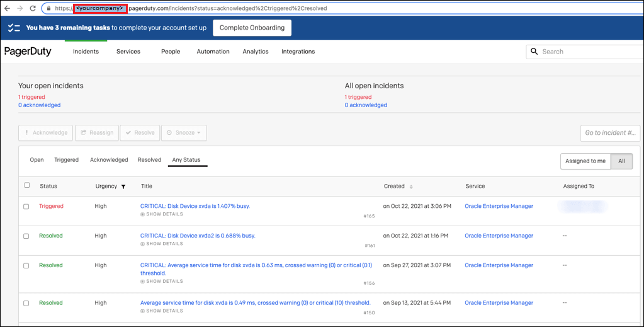The width and height of the screenshot is (644, 327).
Task: Switch to the Triggered status tab
Action: (x=67, y=159)
